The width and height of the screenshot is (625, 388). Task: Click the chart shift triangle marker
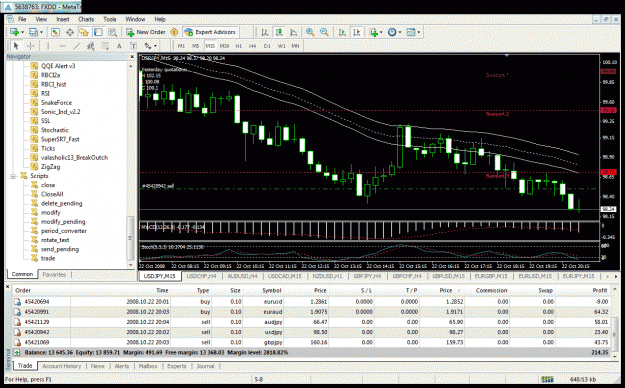pyautogui.click(x=507, y=56)
